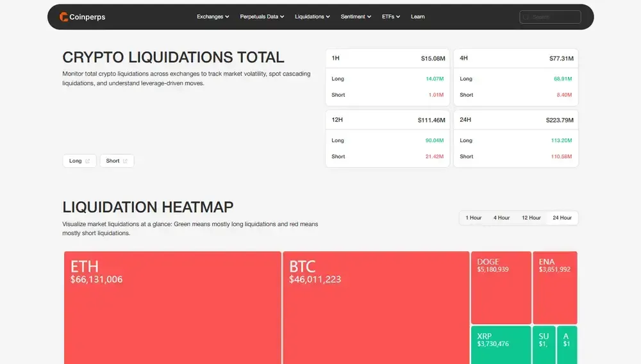Open the Sentiment dropdown menu
Viewport: 641px width, 364px height.
pyautogui.click(x=356, y=17)
